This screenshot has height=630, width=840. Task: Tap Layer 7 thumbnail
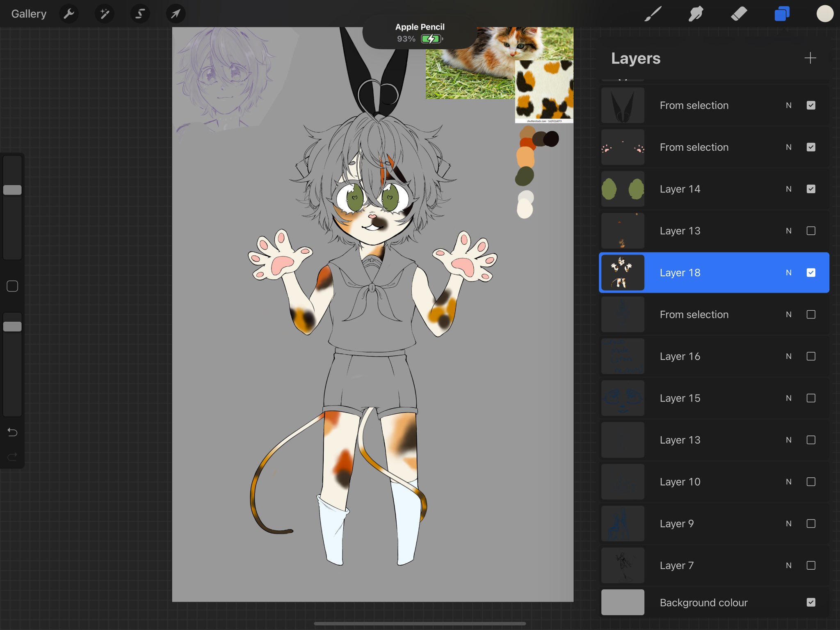(623, 565)
